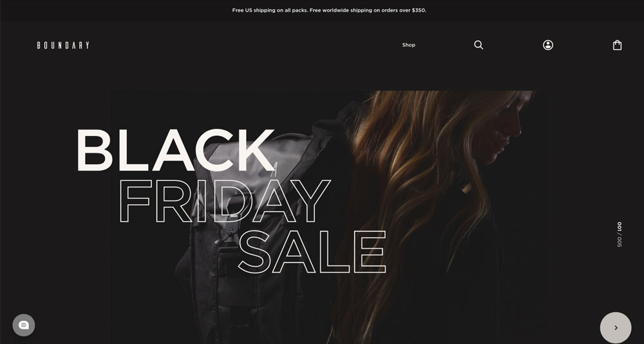Click the BLACK headline text

[176, 150]
